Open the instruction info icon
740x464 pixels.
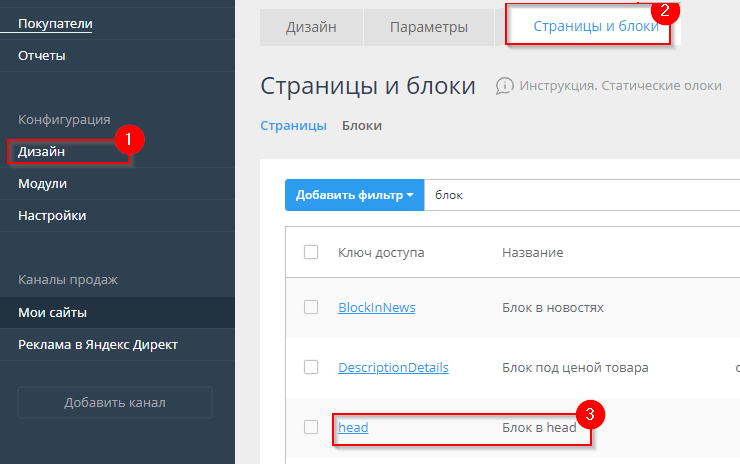tap(506, 86)
